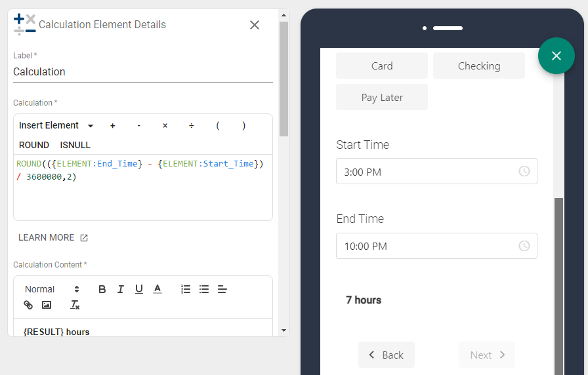Toggle underline formatting
Image resolution: width=588 pixels, height=375 pixels.
(138, 289)
